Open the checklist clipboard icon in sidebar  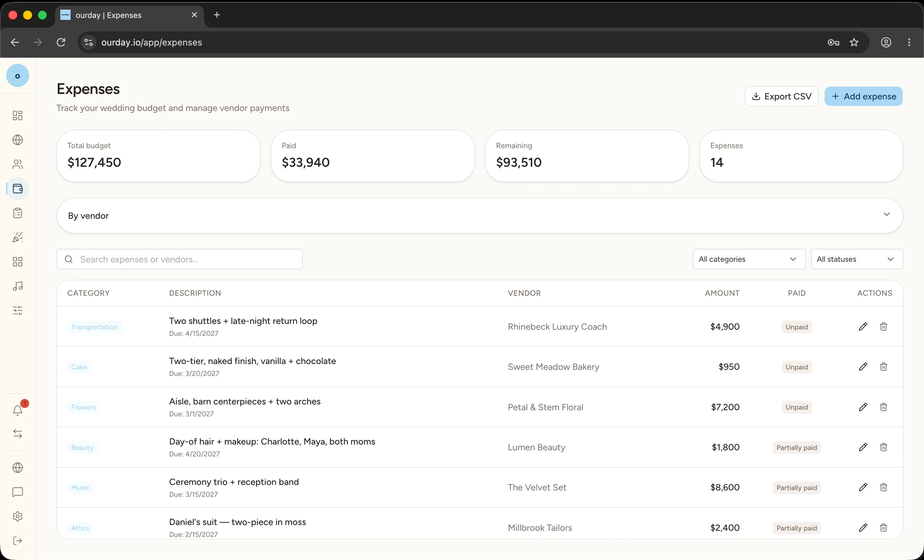click(18, 213)
